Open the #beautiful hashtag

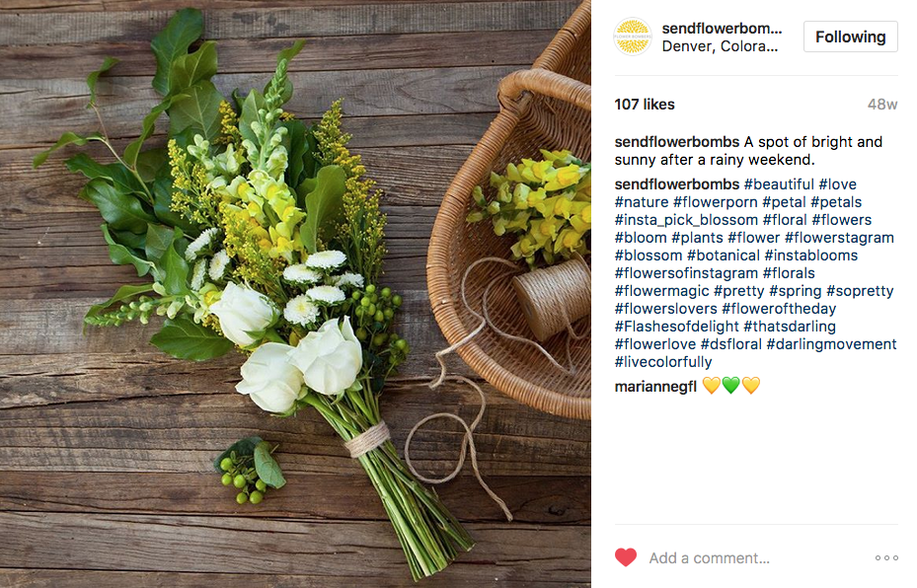(x=779, y=184)
